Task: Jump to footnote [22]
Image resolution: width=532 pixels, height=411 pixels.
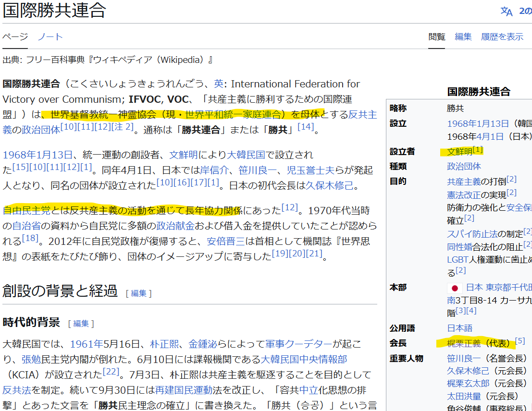Action: tap(111, 372)
